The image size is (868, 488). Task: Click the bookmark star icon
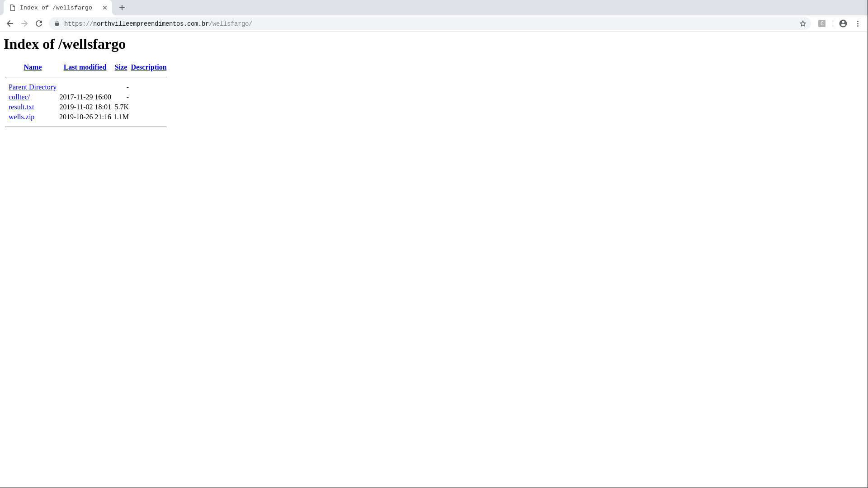(802, 23)
